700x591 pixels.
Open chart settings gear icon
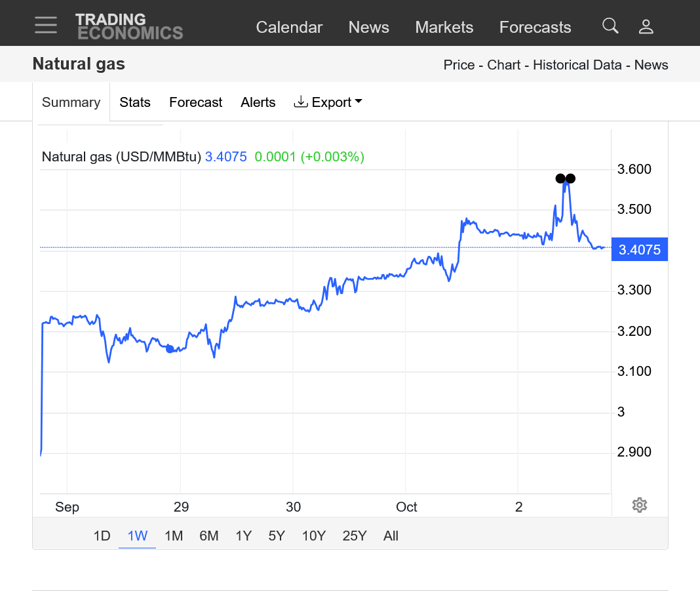tap(640, 505)
